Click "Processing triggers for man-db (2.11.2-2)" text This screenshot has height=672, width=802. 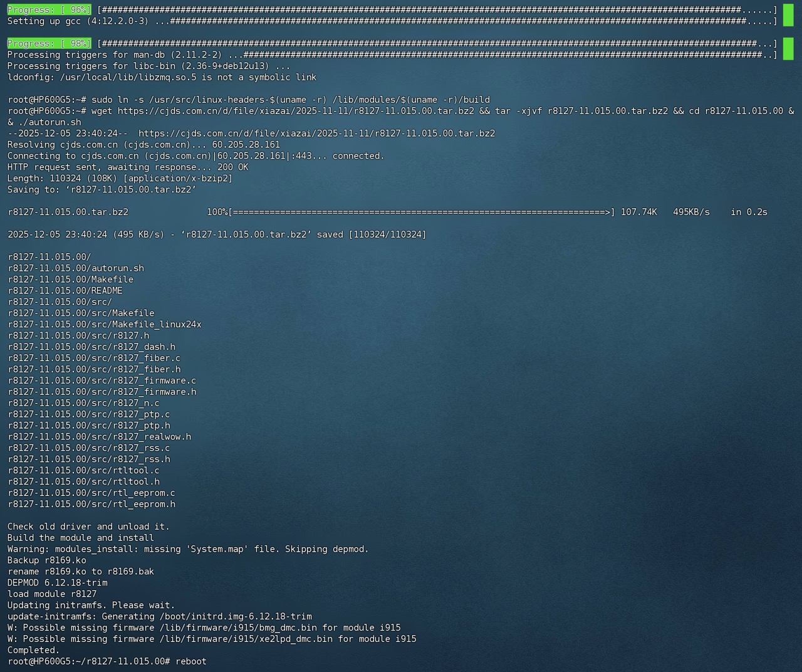pos(115,55)
